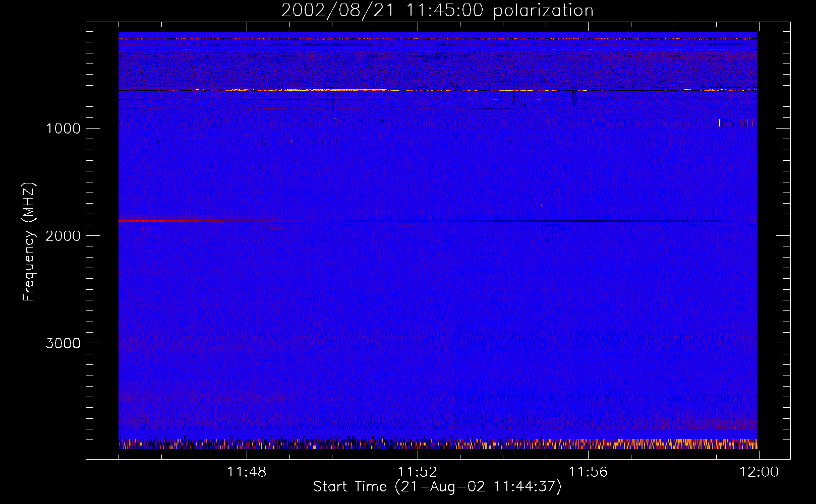Click the 11:52 time tick label
Screen dimensions: 816x504
(418, 472)
